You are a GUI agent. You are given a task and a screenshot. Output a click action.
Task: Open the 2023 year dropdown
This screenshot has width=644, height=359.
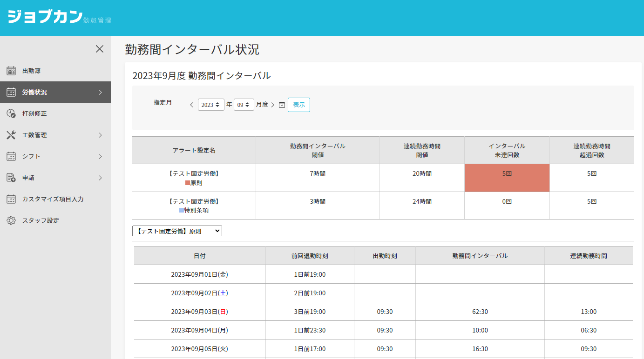[x=211, y=105]
